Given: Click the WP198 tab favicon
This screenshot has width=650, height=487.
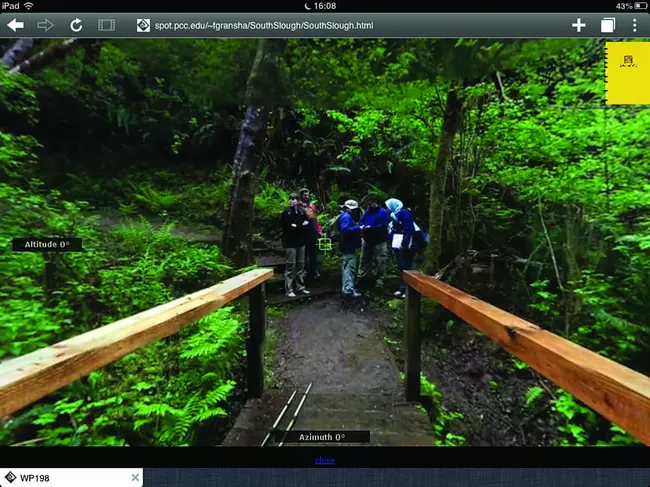Looking at the screenshot, I should pos(10,477).
